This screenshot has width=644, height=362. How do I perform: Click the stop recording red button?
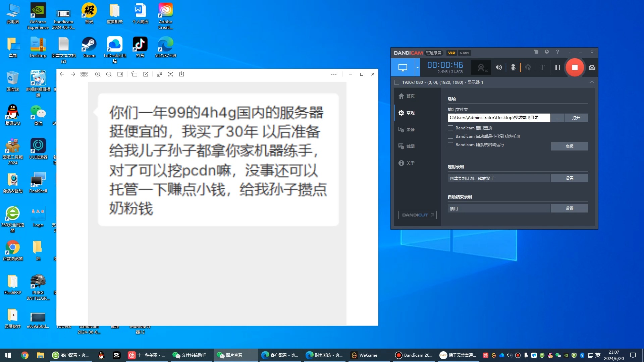click(575, 67)
